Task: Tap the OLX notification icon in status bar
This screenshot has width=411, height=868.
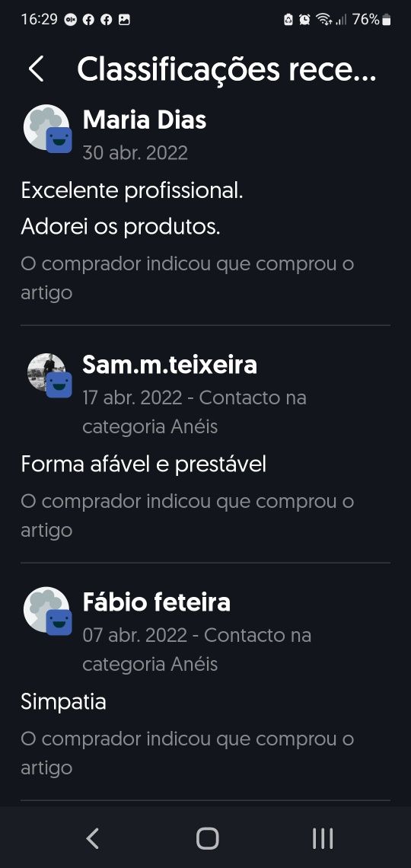Action: (70, 20)
